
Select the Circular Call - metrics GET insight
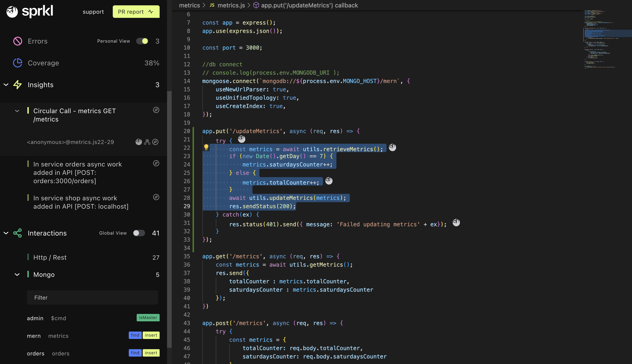coord(74,115)
